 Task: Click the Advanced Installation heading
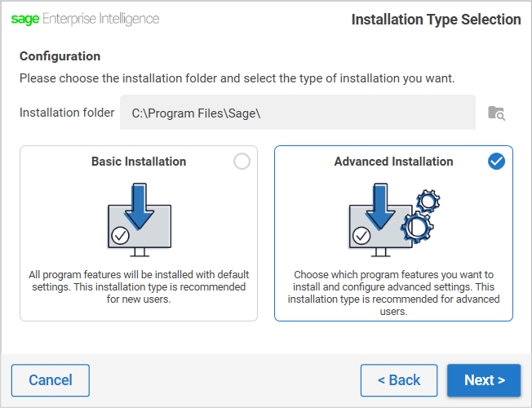click(x=393, y=162)
